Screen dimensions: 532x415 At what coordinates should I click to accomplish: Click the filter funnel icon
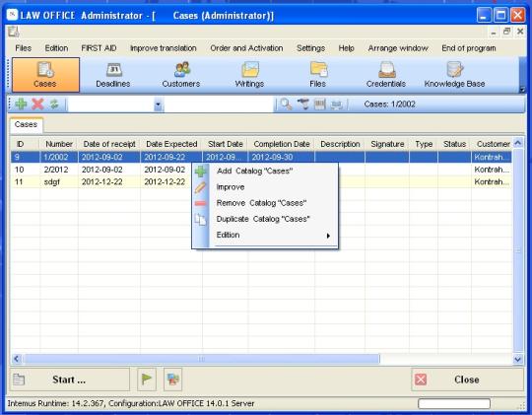tap(303, 104)
